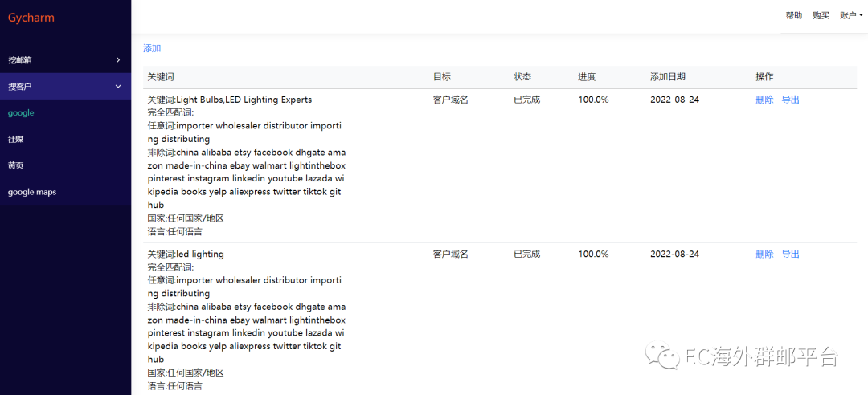Delete the Light Bulbs keyword task
This screenshot has width=868, height=395.
[764, 100]
